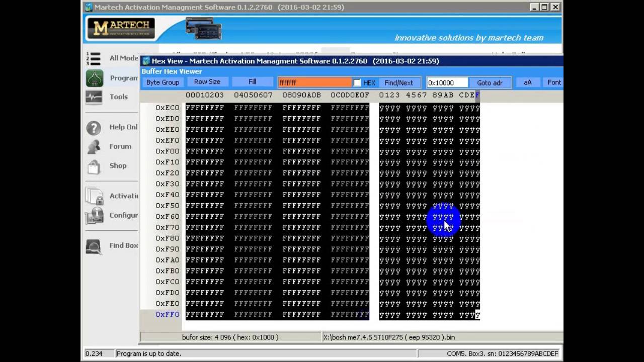Screen dimensions: 644x362
Task: Click the Find Box magnifier icon
Action: 93,246
